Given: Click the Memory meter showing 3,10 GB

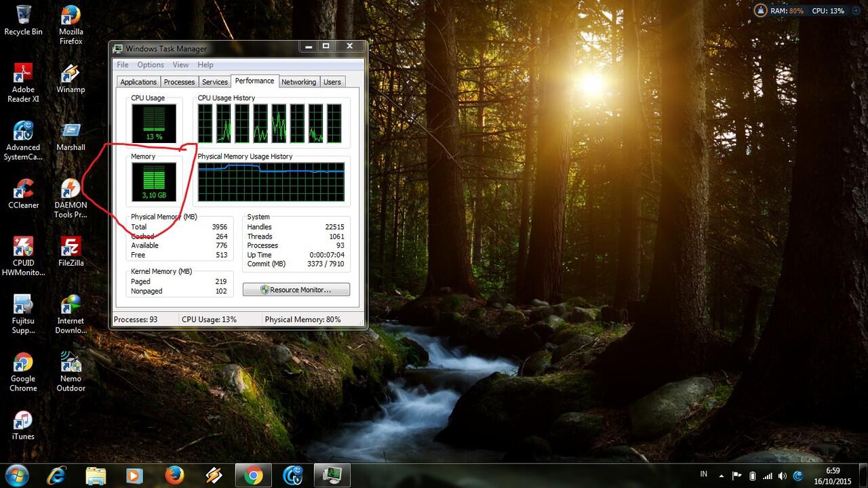Looking at the screenshot, I should [x=154, y=182].
